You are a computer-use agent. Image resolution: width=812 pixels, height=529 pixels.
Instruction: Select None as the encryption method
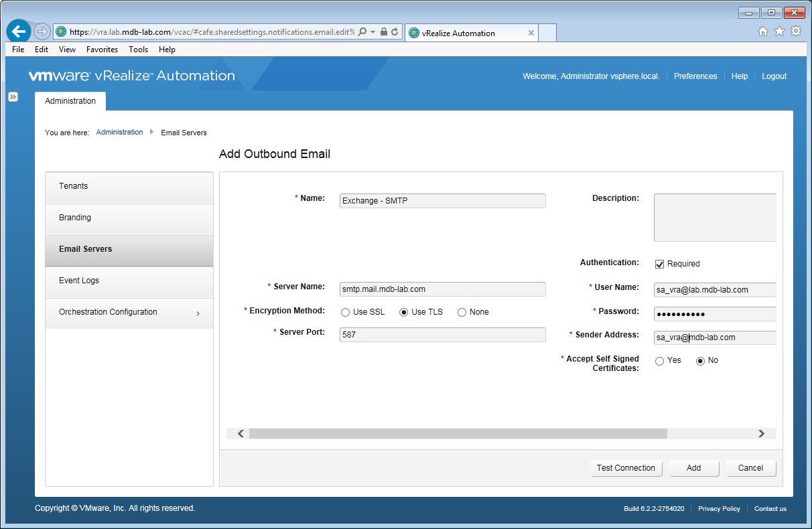click(x=462, y=312)
